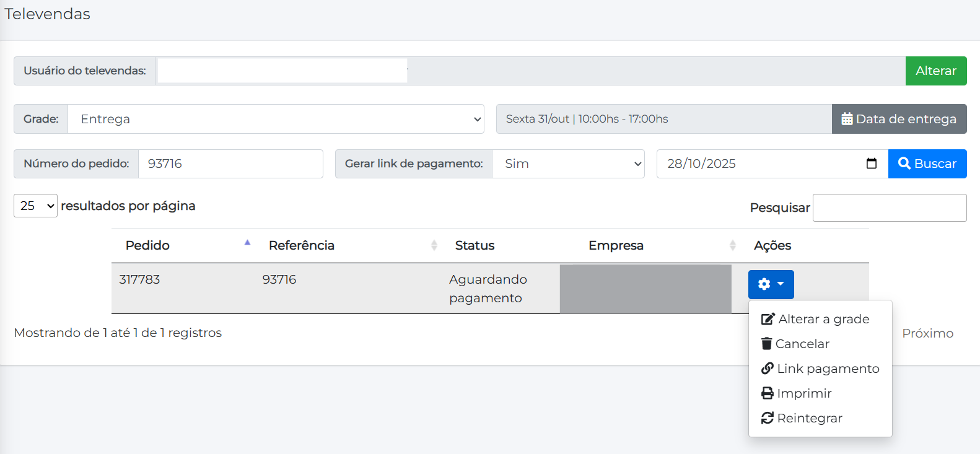
Task: Choose Reintegrar in the actions menu
Action: click(809, 418)
